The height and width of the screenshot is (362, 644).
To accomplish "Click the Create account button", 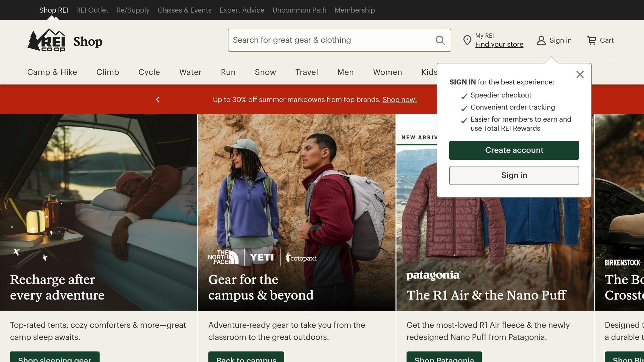I will coord(514,150).
